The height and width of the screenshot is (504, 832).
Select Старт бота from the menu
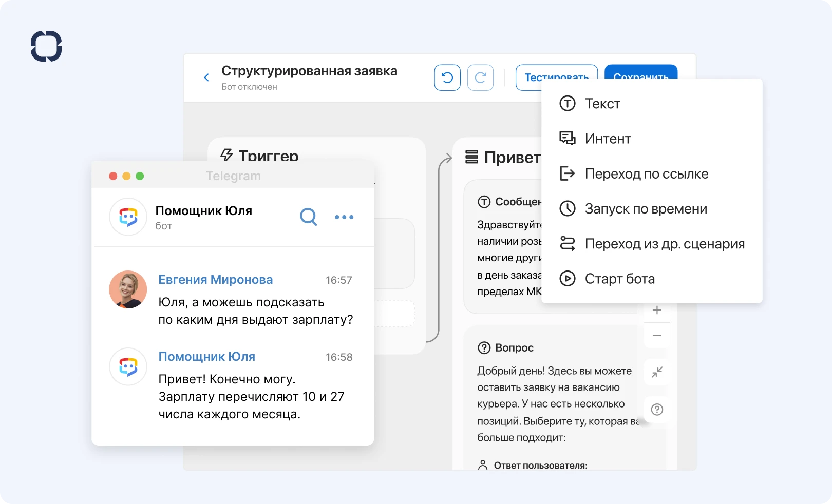(620, 279)
